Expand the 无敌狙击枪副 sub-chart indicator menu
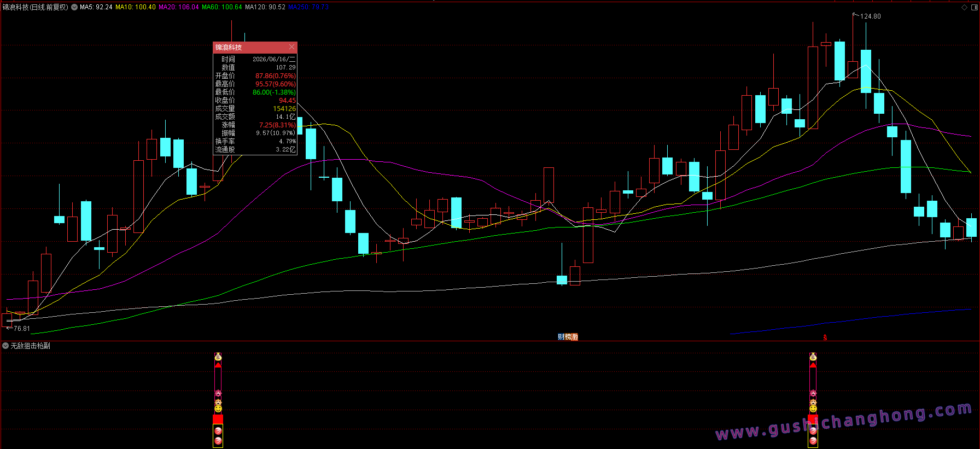 point(5,346)
